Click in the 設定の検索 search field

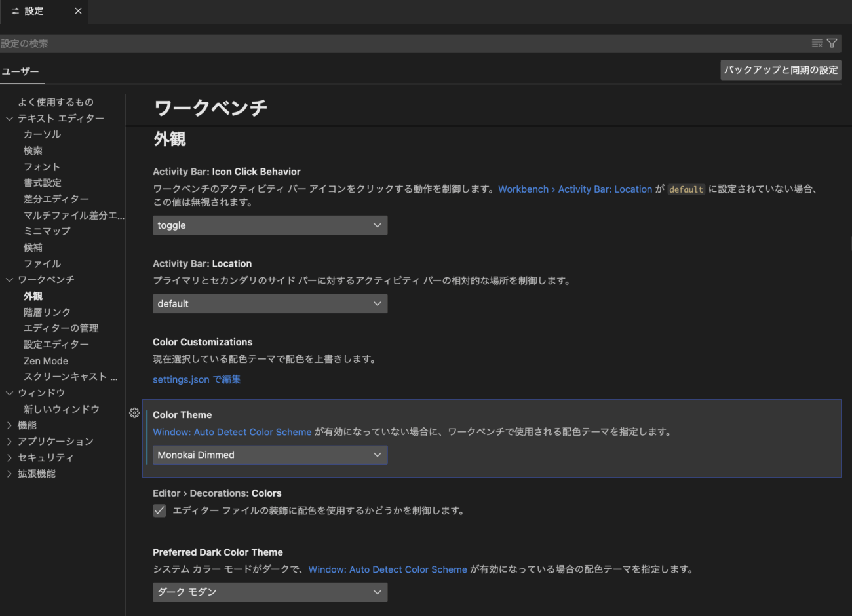(x=393, y=43)
